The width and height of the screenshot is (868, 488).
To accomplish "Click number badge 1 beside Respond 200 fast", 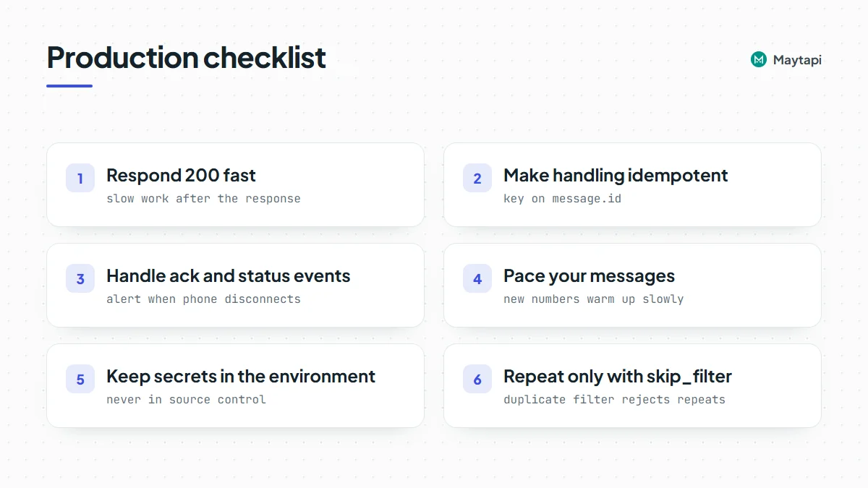I will (80, 178).
